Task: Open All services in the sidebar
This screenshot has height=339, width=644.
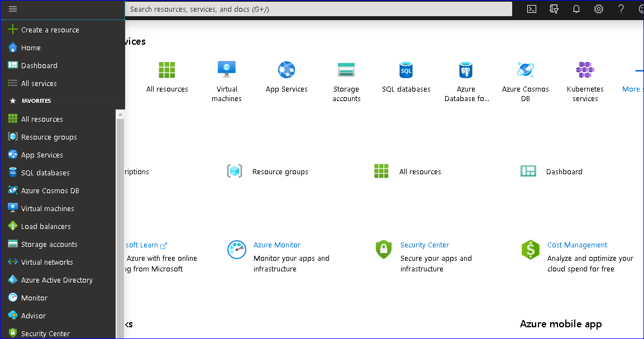Action: pos(39,83)
